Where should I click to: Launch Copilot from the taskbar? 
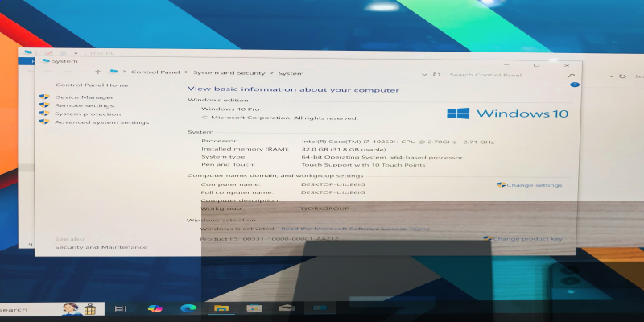pos(155,308)
